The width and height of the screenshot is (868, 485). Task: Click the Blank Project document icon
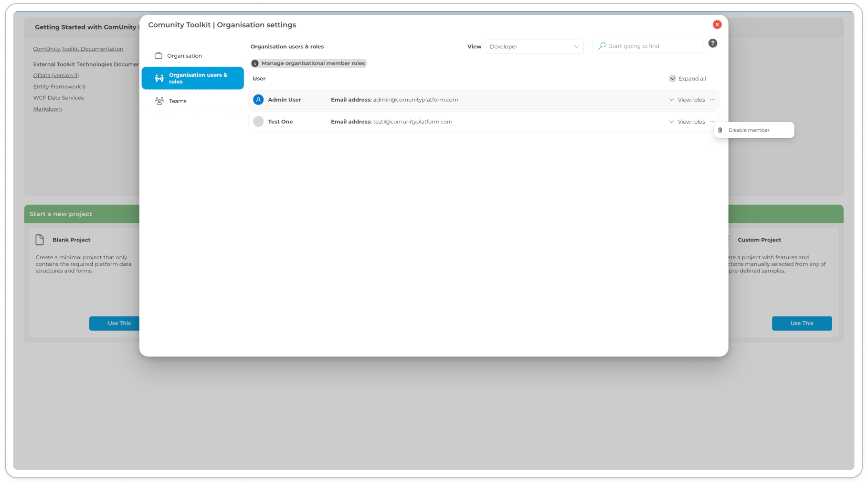[x=40, y=240]
